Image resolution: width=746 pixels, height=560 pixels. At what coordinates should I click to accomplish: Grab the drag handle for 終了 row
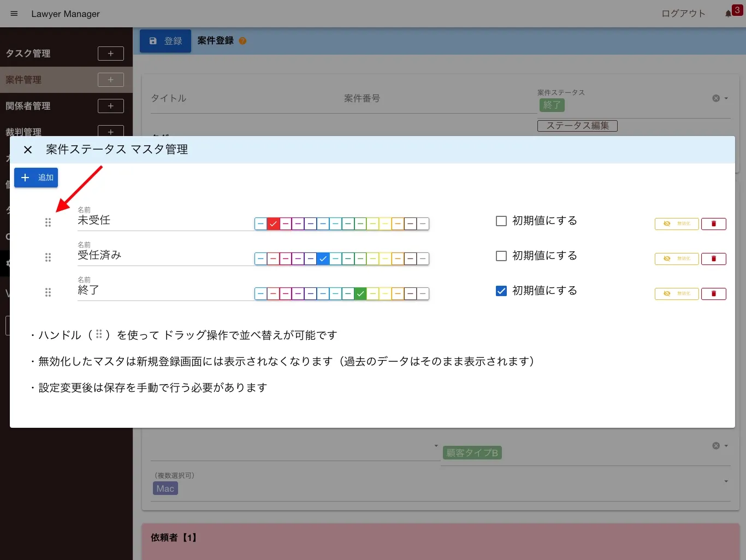[x=48, y=292]
